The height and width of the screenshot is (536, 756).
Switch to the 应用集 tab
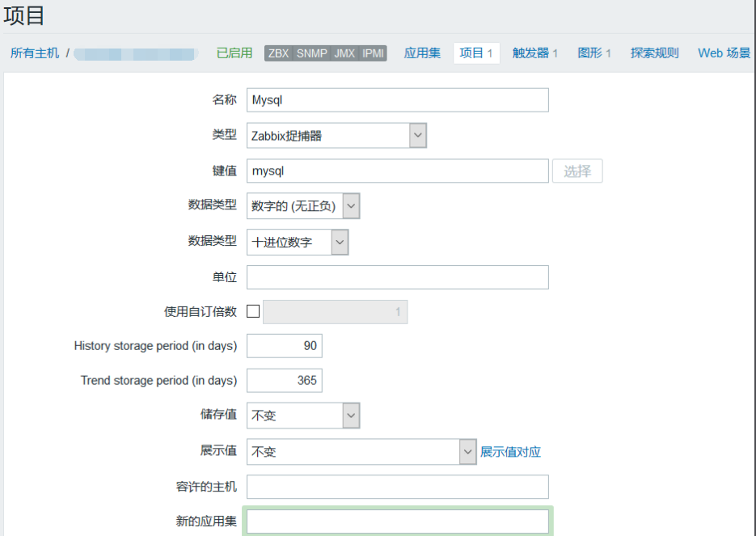point(422,53)
